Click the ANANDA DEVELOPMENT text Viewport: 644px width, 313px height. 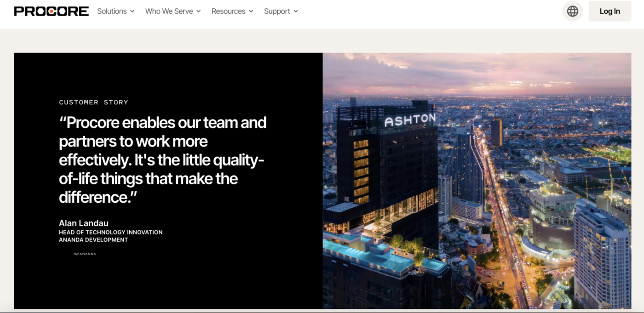[x=93, y=239]
